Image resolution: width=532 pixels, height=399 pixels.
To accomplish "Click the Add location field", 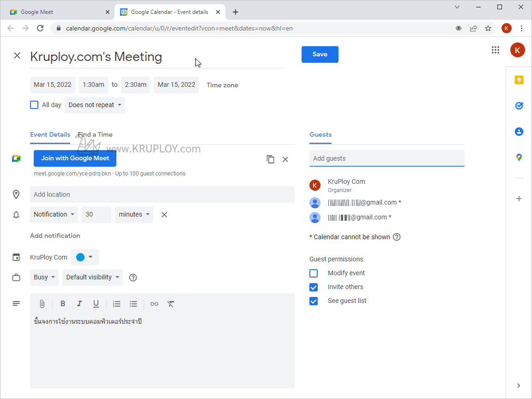I will [x=162, y=194].
